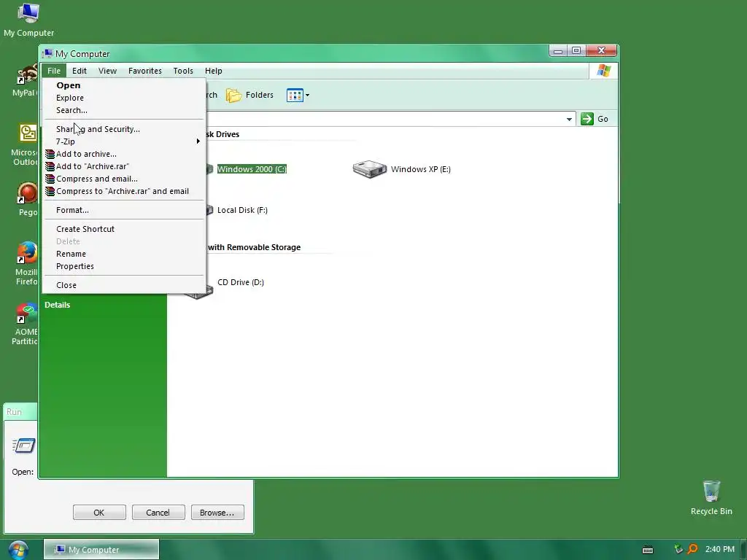The image size is (747, 560).
Task: Select Search... menu entry
Action: (x=124, y=110)
